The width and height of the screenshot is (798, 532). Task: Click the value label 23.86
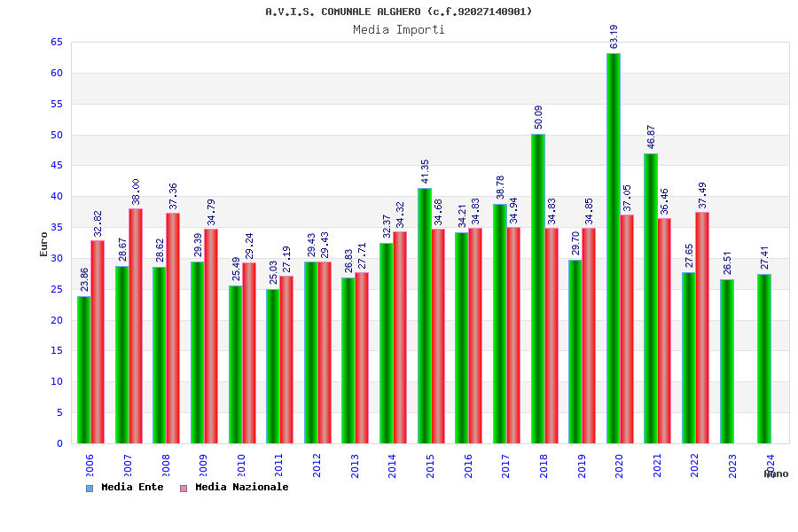pyautogui.click(x=84, y=279)
